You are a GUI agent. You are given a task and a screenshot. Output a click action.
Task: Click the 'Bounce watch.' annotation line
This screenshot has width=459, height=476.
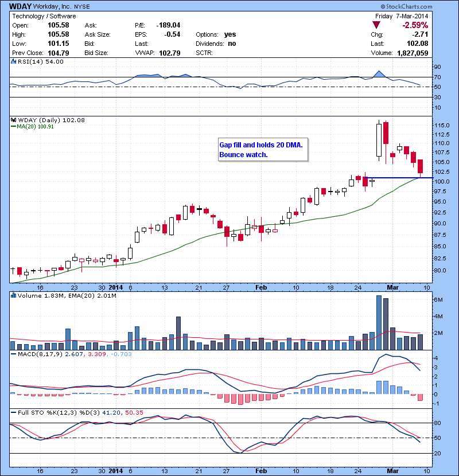coord(243,154)
